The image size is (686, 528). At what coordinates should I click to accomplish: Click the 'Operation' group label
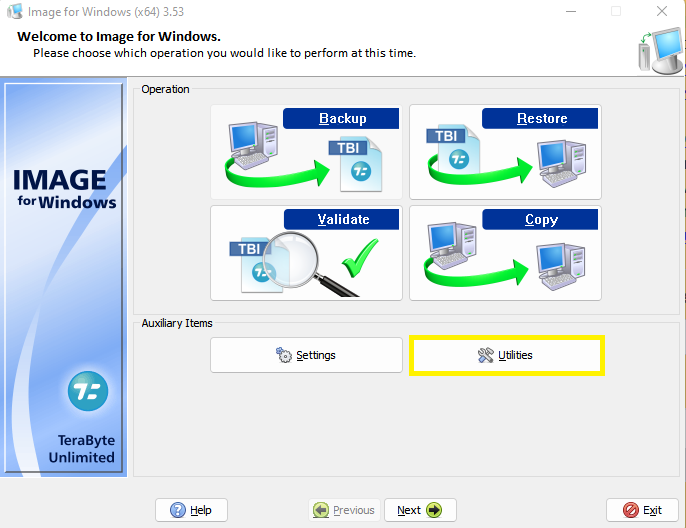coord(165,89)
